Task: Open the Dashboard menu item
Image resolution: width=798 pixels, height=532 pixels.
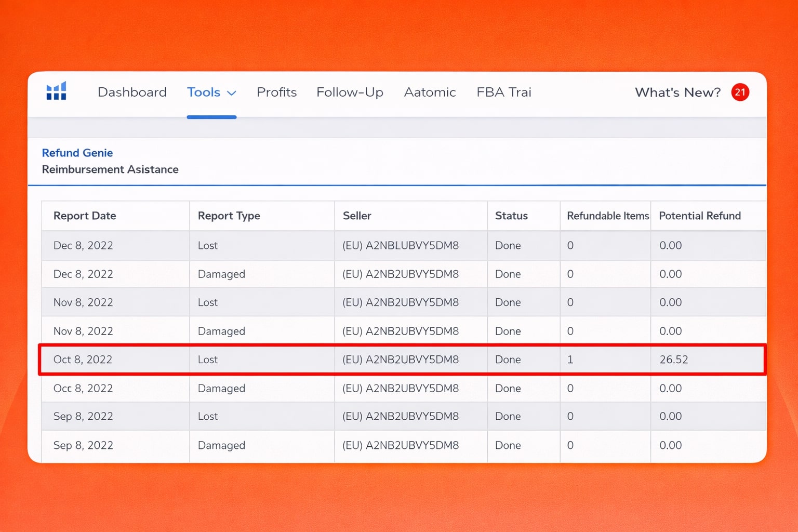Action: coord(131,92)
